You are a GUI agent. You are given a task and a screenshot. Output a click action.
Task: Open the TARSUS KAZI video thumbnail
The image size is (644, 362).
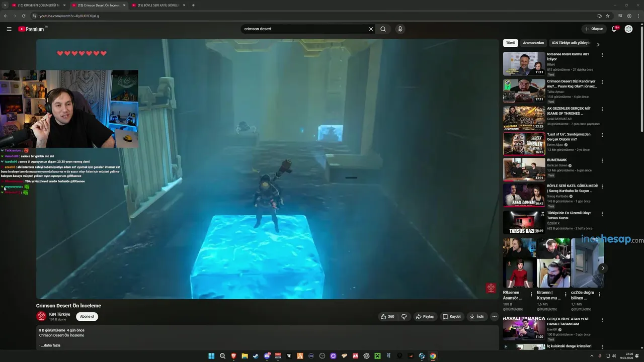pyautogui.click(x=524, y=222)
